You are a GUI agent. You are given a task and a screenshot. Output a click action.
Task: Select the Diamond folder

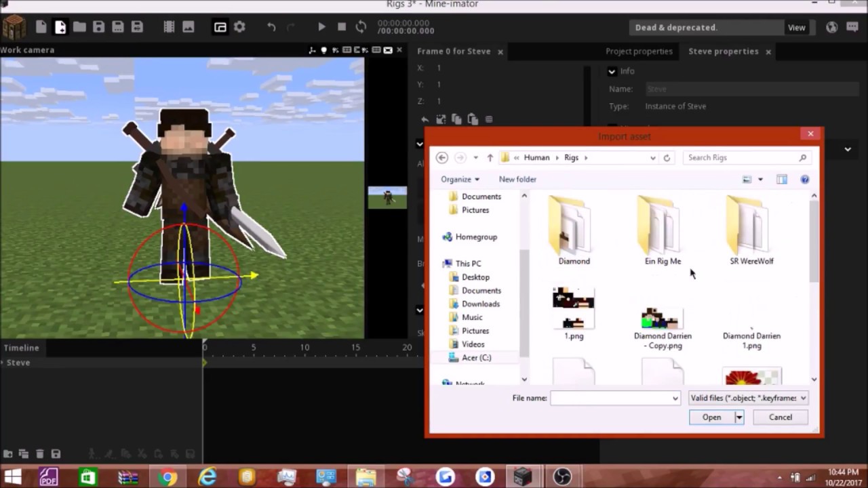click(574, 230)
